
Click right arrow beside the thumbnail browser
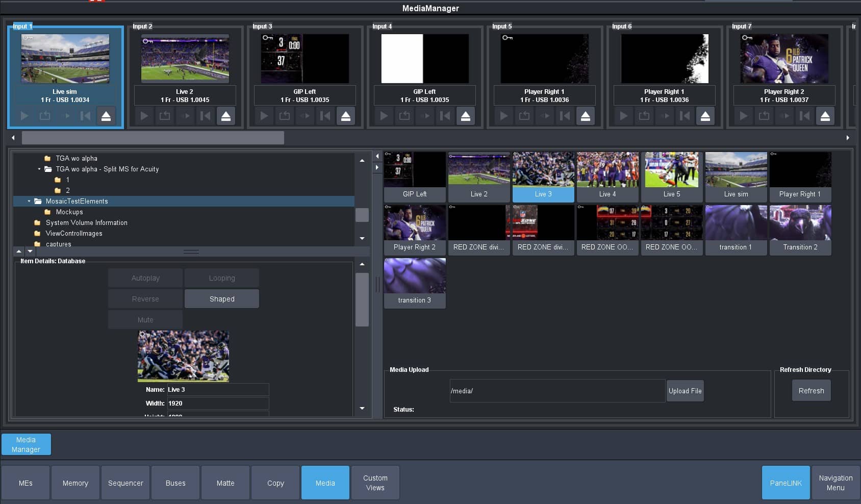point(377,167)
